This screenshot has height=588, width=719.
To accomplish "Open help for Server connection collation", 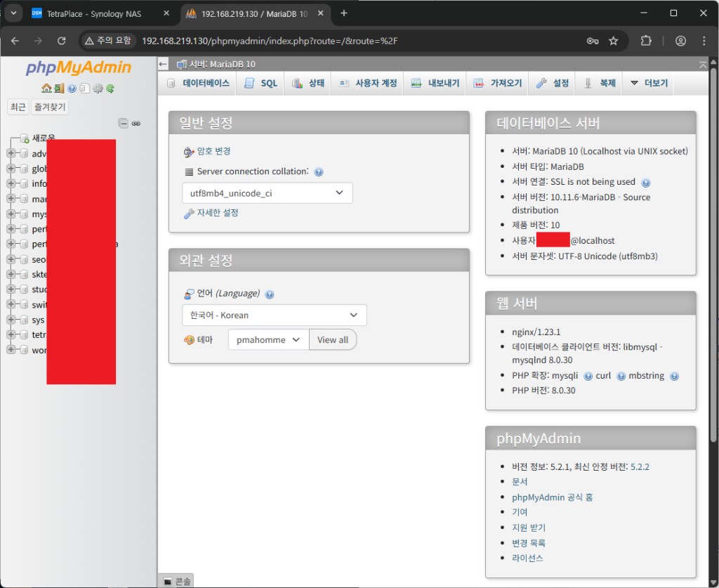I will click(319, 172).
